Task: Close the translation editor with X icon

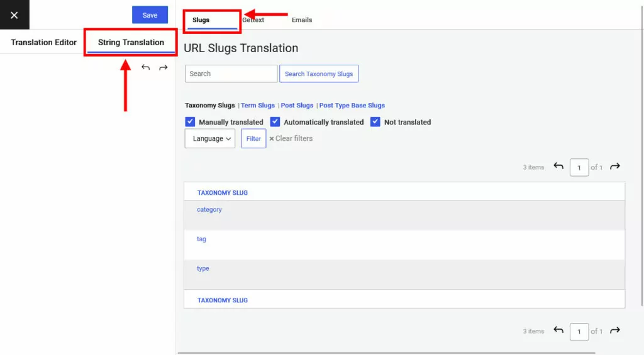Action: click(14, 15)
